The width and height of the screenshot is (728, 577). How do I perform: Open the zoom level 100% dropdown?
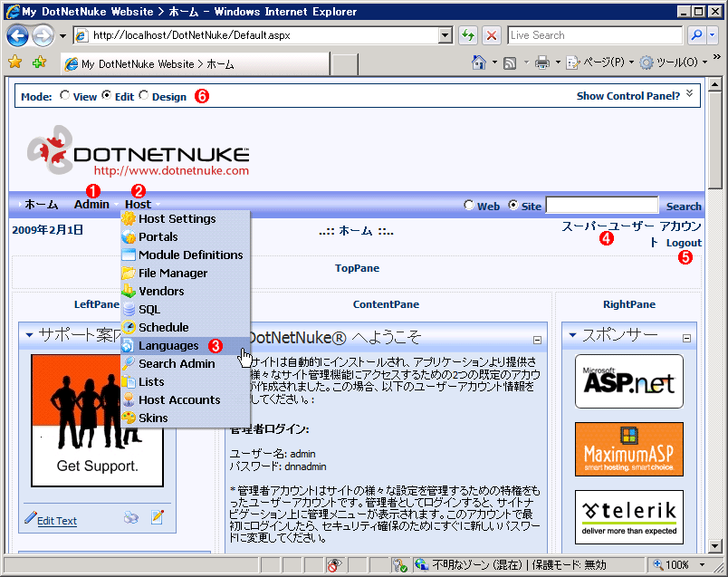[x=702, y=564]
